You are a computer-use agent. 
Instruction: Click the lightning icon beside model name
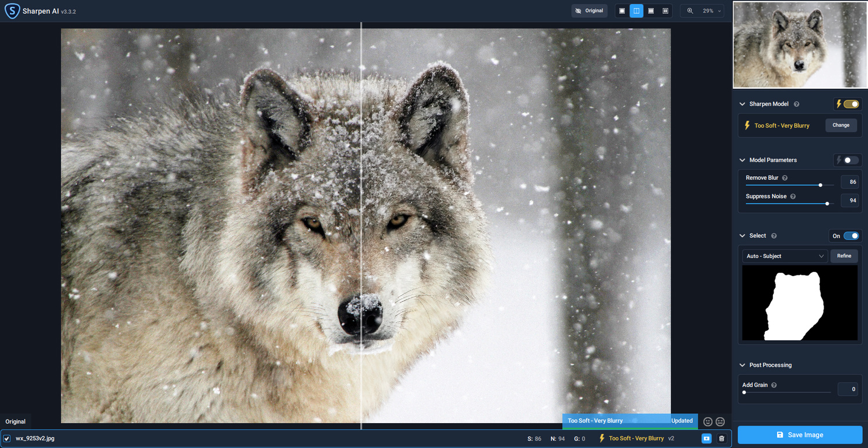[748, 125]
